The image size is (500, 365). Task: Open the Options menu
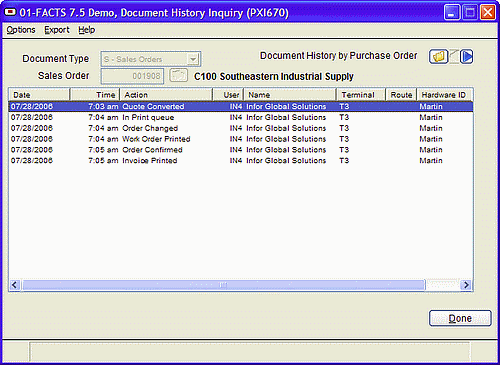pyautogui.click(x=21, y=30)
